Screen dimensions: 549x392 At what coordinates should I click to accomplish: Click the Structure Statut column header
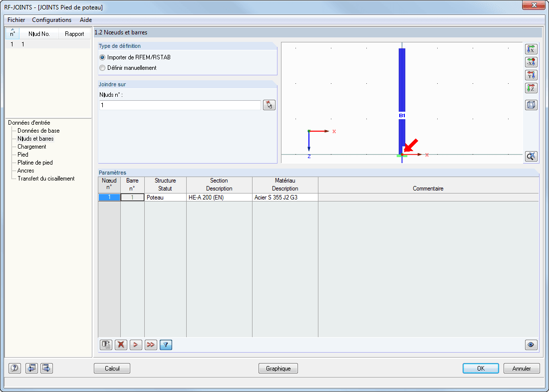point(165,185)
